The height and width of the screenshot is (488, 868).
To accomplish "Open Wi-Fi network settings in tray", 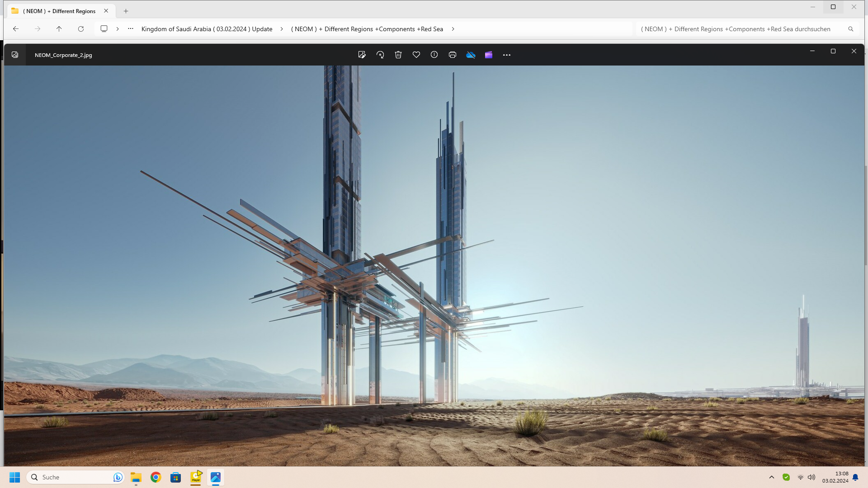I will click(x=801, y=477).
